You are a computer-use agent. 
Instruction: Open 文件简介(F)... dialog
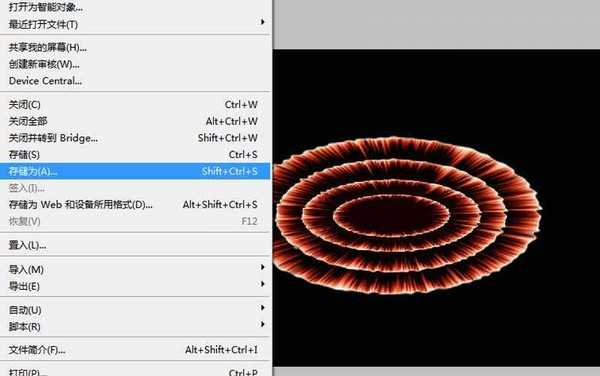pyautogui.click(x=135, y=350)
